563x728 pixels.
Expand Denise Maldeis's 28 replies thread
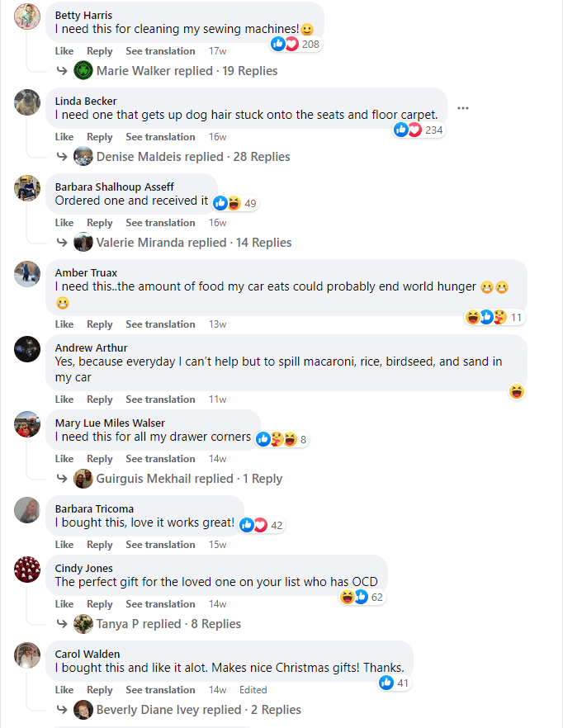tap(193, 157)
